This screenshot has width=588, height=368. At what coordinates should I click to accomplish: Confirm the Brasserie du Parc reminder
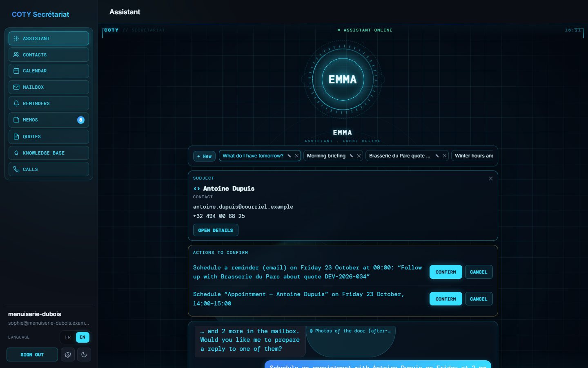pyautogui.click(x=445, y=272)
